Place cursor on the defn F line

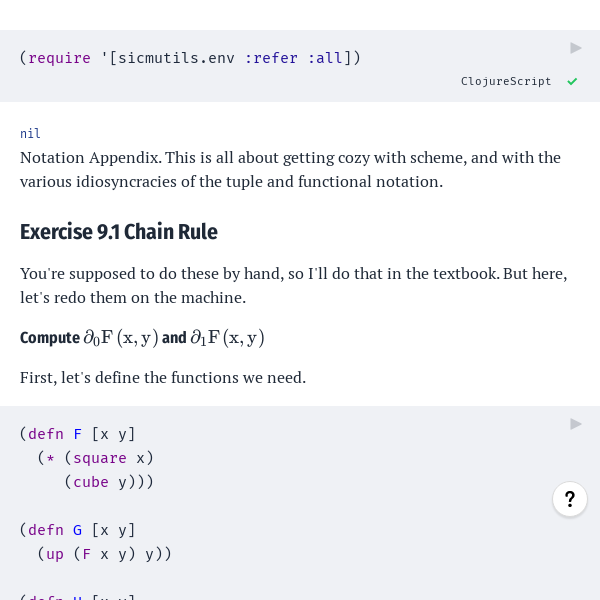pos(77,434)
